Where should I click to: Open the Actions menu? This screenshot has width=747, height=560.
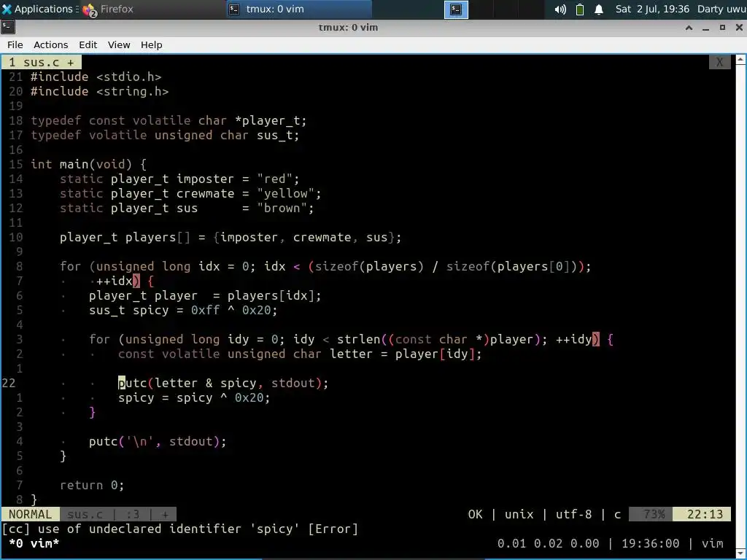50,44
